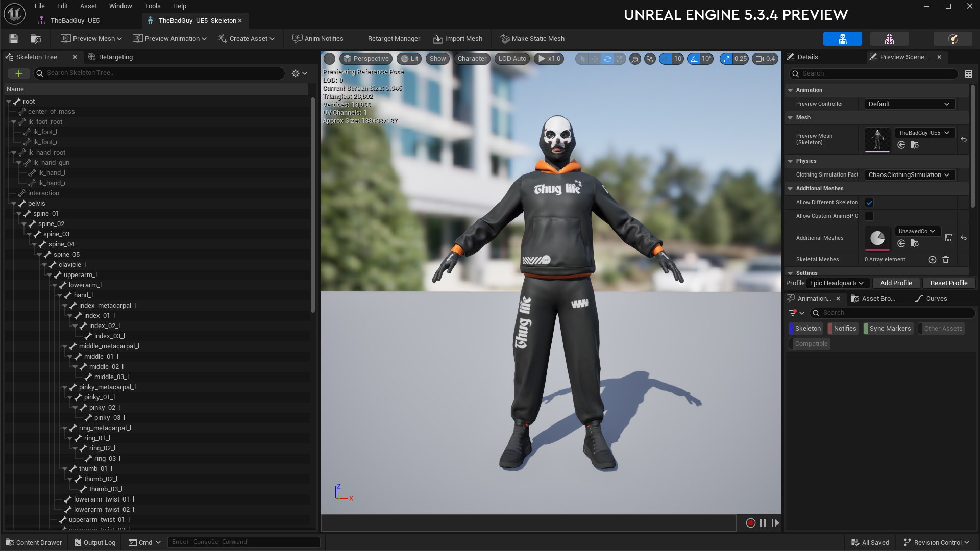Image resolution: width=980 pixels, height=551 pixels.
Task: Toggle Compatible asset filter
Action: (x=810, y=344)
